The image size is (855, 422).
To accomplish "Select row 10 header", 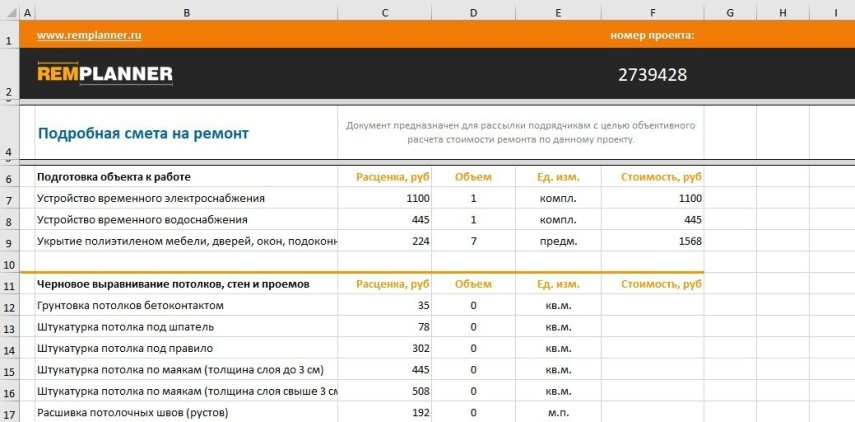I will coord(9,263).
